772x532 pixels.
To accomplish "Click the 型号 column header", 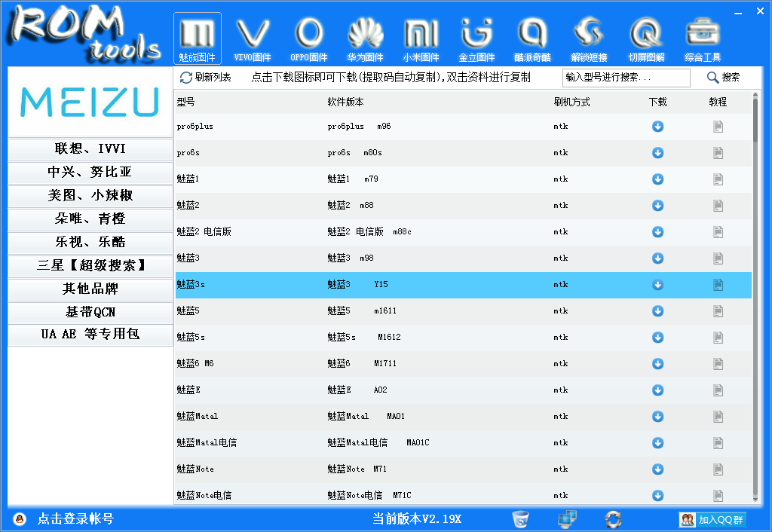I will [x=185, y=102].
